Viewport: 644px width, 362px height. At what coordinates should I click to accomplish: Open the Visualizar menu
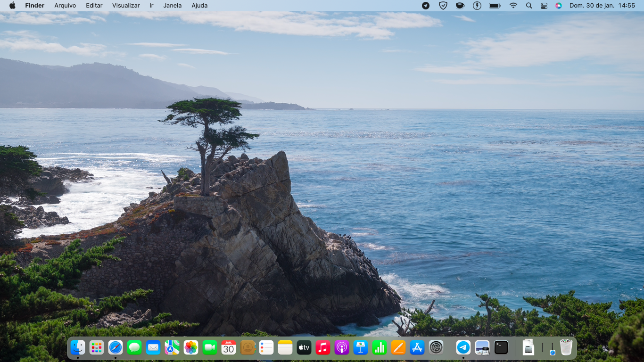[126, 6]
